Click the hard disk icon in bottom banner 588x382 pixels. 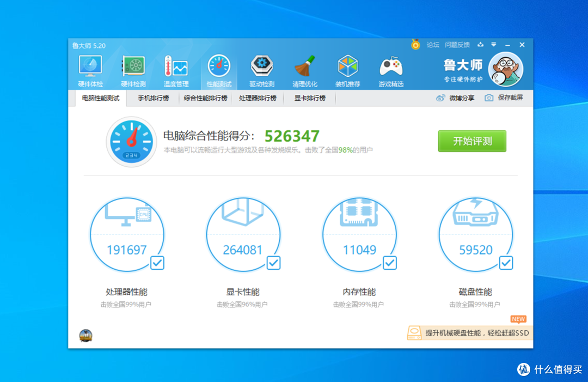pyautogui.click(x=414, y=333)
